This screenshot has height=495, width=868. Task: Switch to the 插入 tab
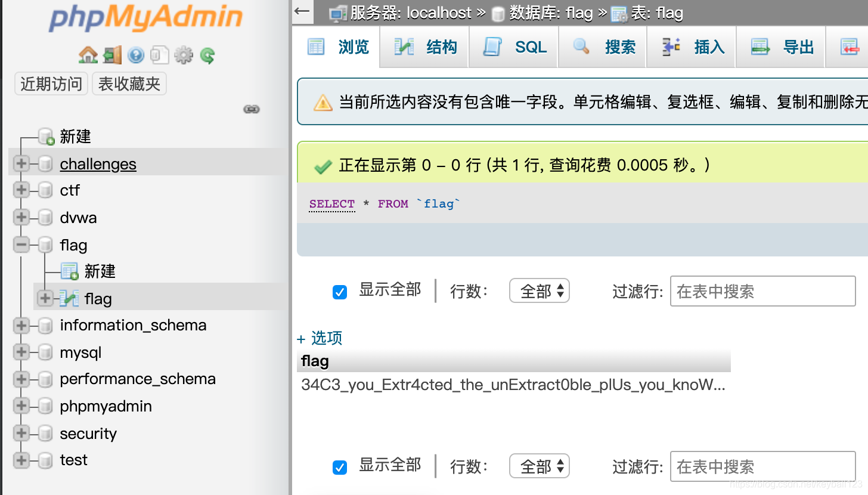693,47
